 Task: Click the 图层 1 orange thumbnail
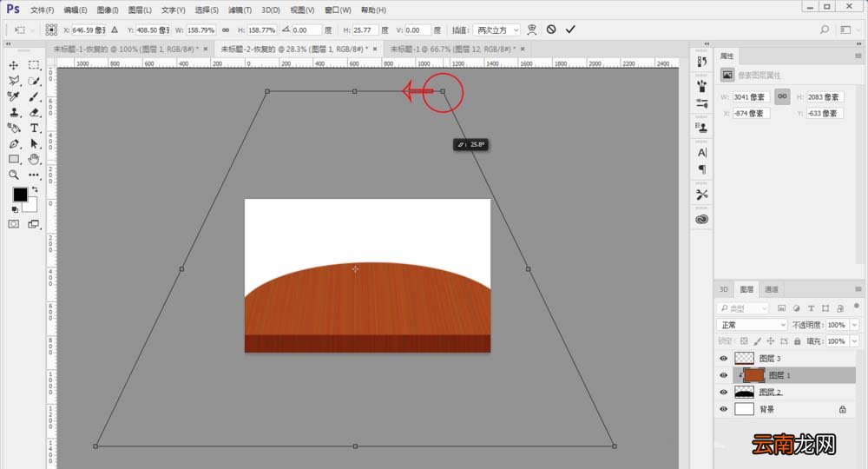pyautogui.click(x=754, y=375)
